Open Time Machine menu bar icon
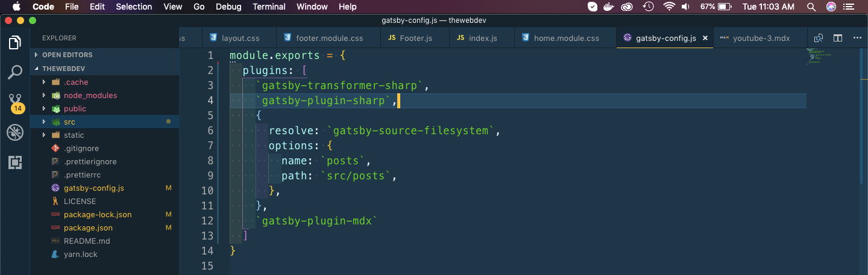 click(648, 7)
